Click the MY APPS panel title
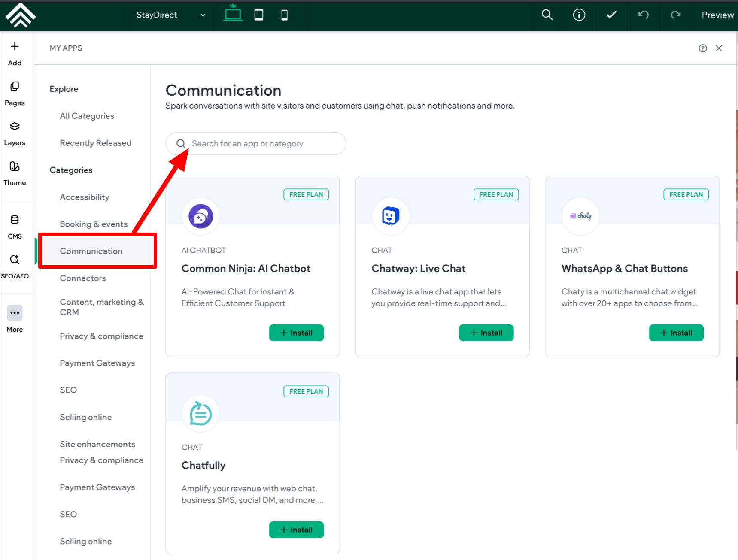Viewport: 738px width, 560px height. (66, 48)
